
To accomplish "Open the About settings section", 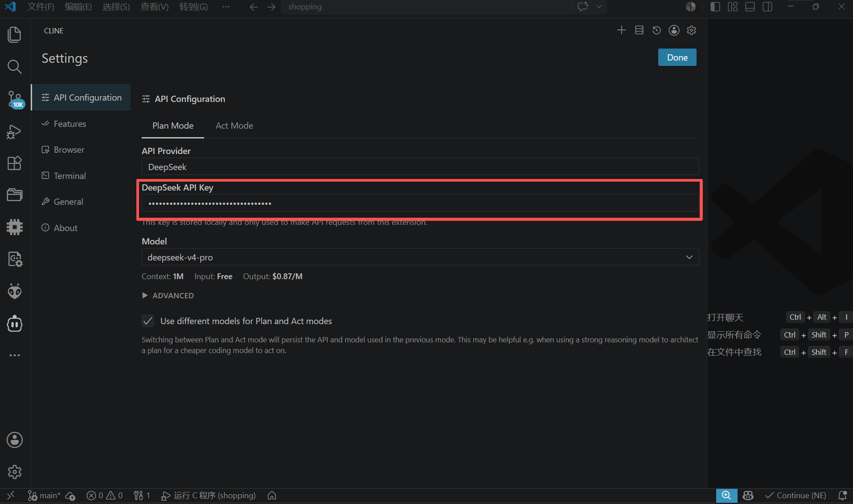I will (81, 228).
